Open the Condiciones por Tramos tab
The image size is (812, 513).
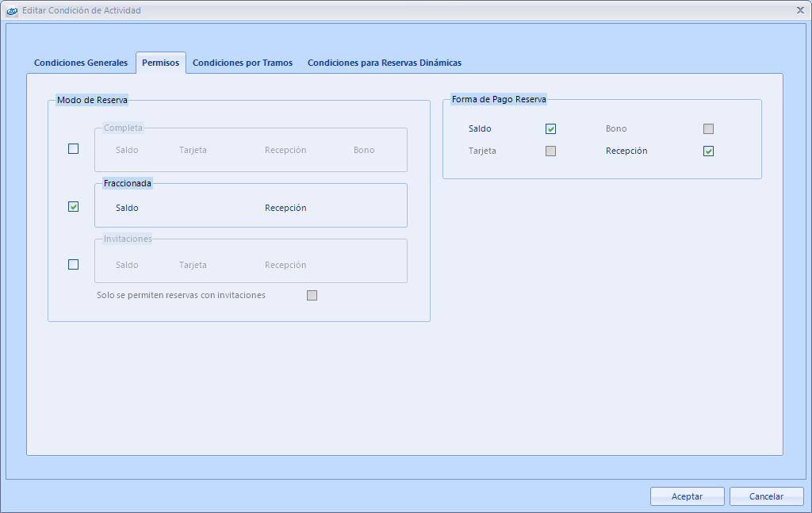tap(243, 63)
